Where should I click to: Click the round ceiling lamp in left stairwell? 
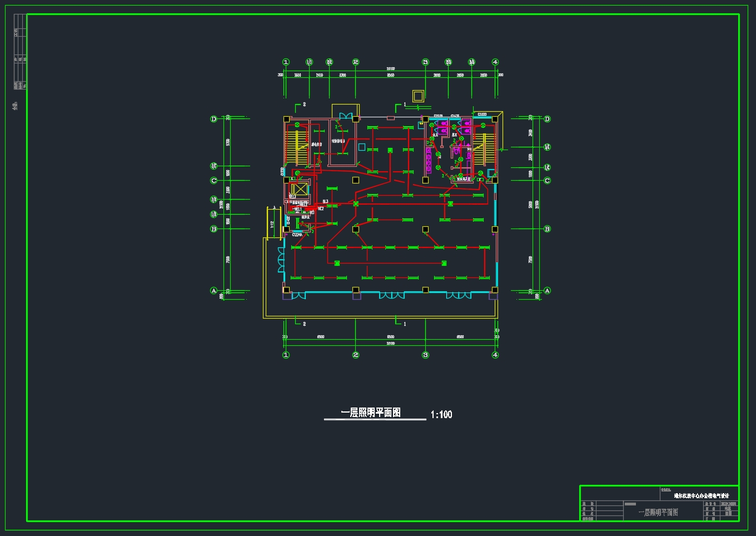pos(297,125)
